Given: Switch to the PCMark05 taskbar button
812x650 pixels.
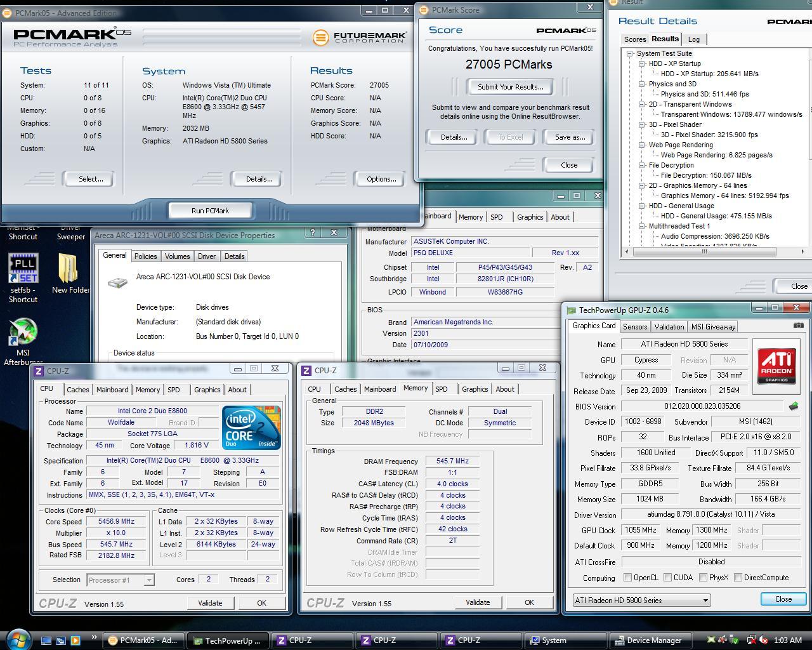Looking at the screenshot, I should (145, 640).
